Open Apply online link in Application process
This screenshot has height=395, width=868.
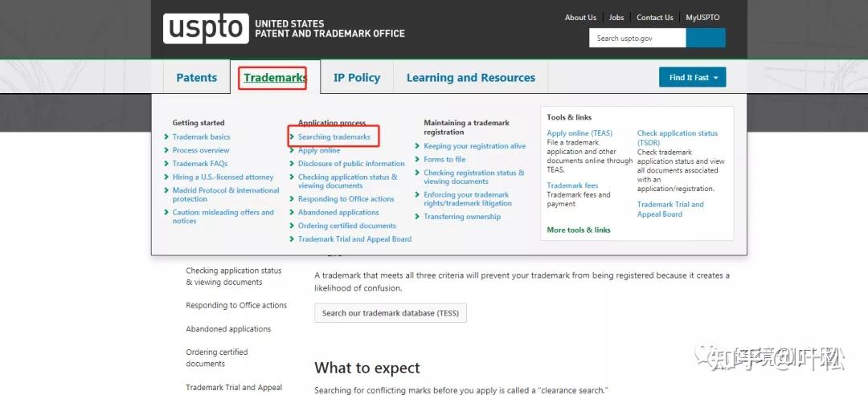[319, 150]
